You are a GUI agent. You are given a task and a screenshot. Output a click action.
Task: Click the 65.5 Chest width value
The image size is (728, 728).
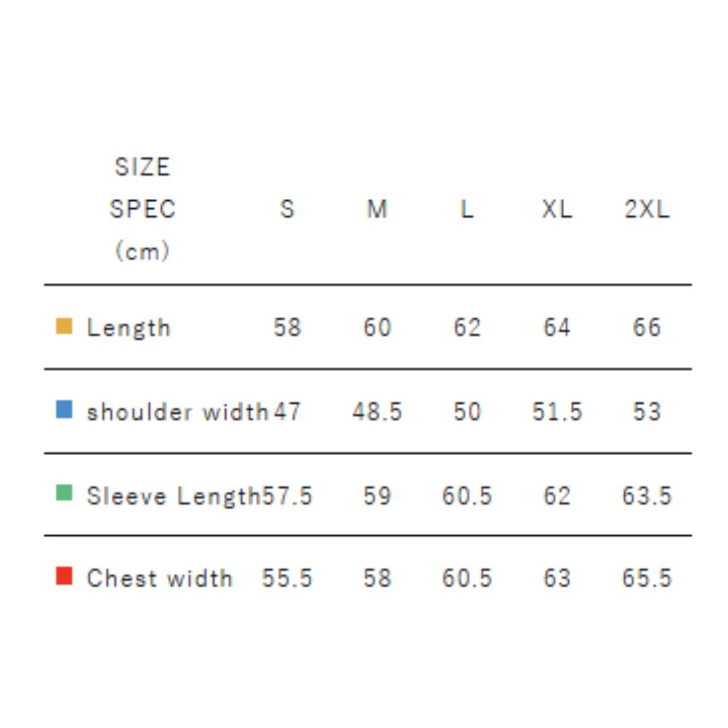tap(646, 578)
